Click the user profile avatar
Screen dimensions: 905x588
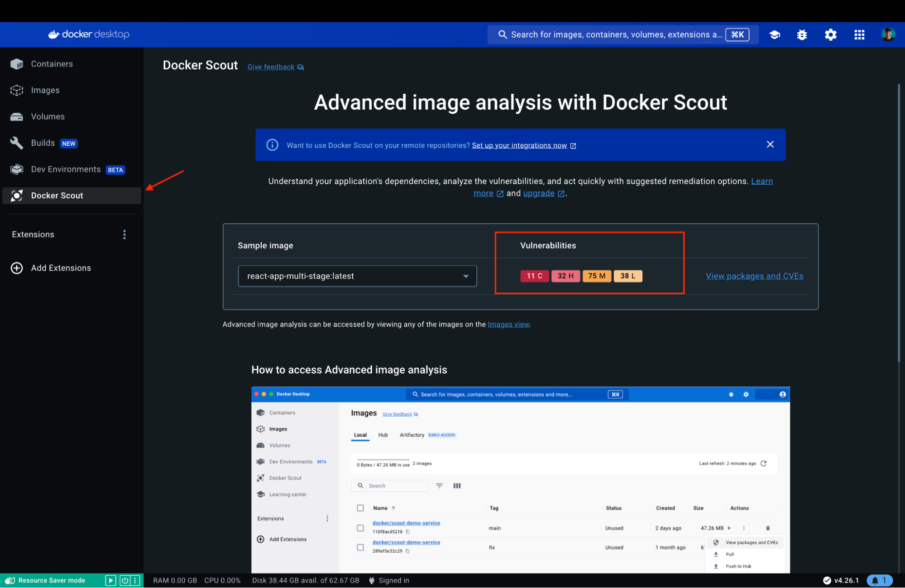887,35
